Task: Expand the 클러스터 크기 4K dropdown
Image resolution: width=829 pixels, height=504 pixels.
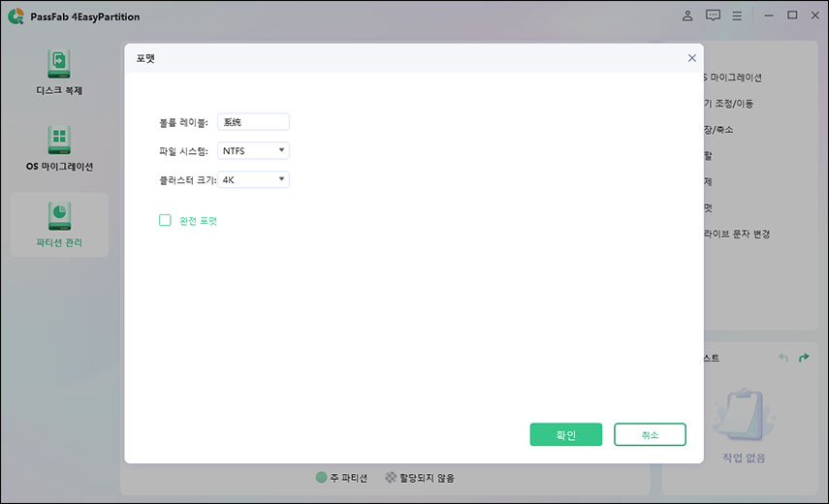Action: [x=253, y=179]
